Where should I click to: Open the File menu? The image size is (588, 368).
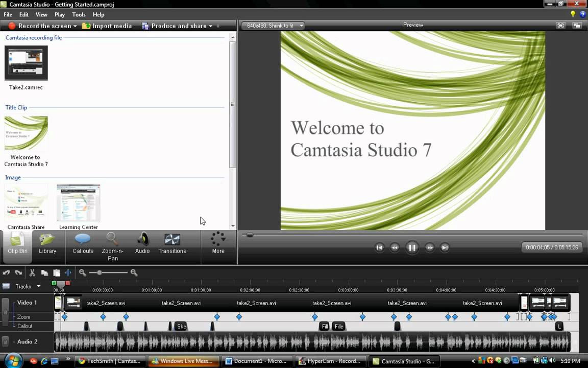point(8,15)
